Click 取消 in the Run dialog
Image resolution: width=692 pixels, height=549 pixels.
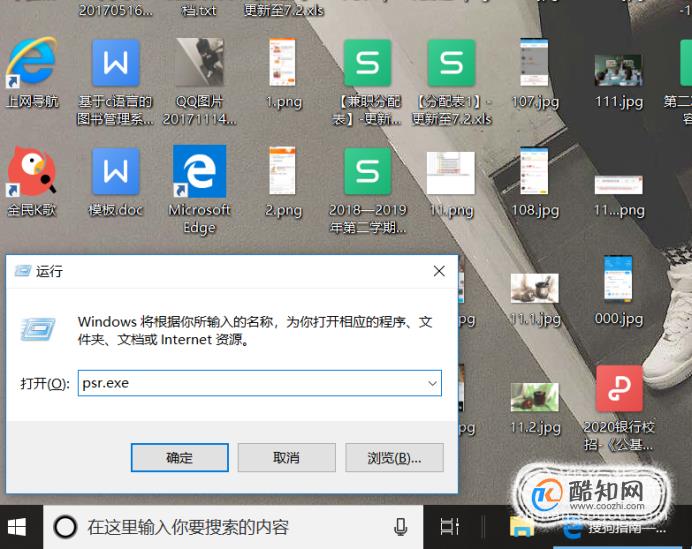286,458
